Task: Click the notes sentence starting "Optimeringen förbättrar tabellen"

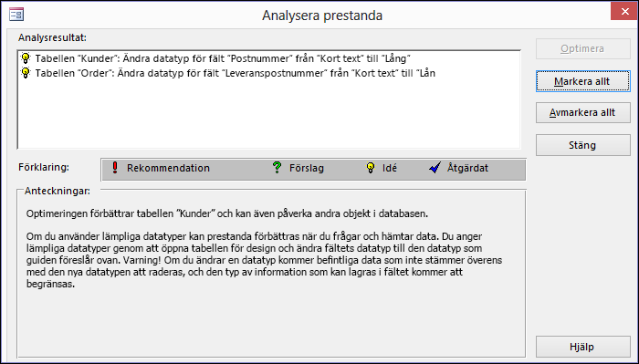Action: 227,213
